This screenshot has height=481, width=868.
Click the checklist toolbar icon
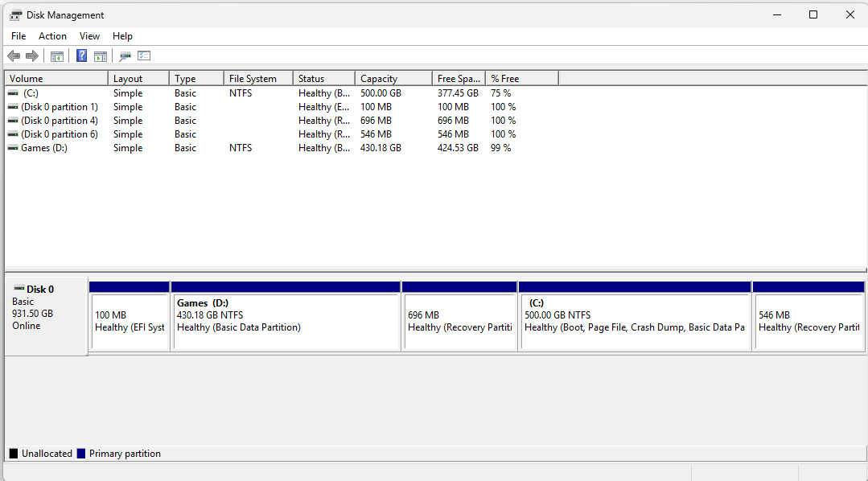coord(144,55)
